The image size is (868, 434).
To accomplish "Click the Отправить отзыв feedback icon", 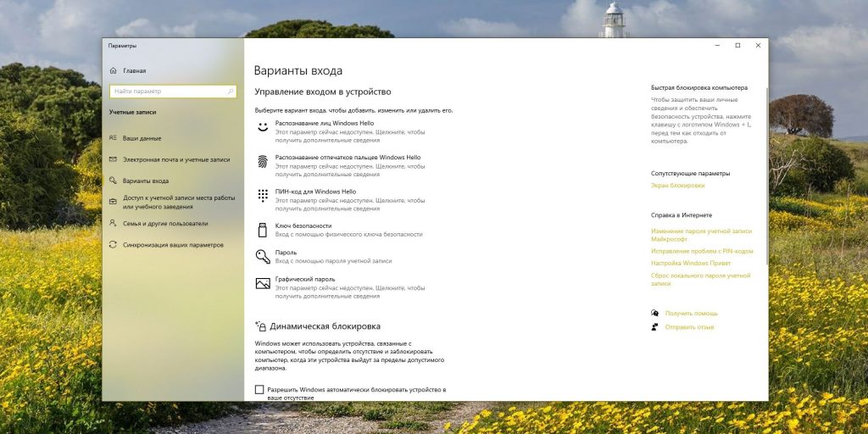I will coord(655,327).
